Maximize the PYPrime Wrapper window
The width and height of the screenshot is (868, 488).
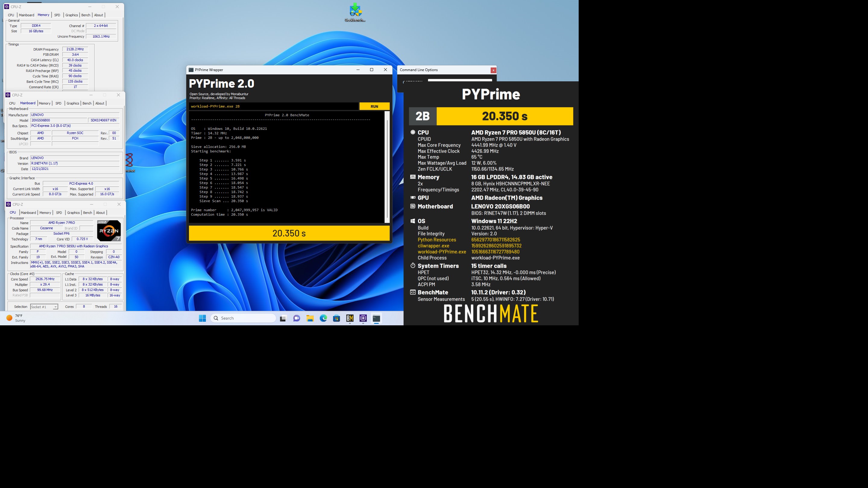(x=372, y=70)
